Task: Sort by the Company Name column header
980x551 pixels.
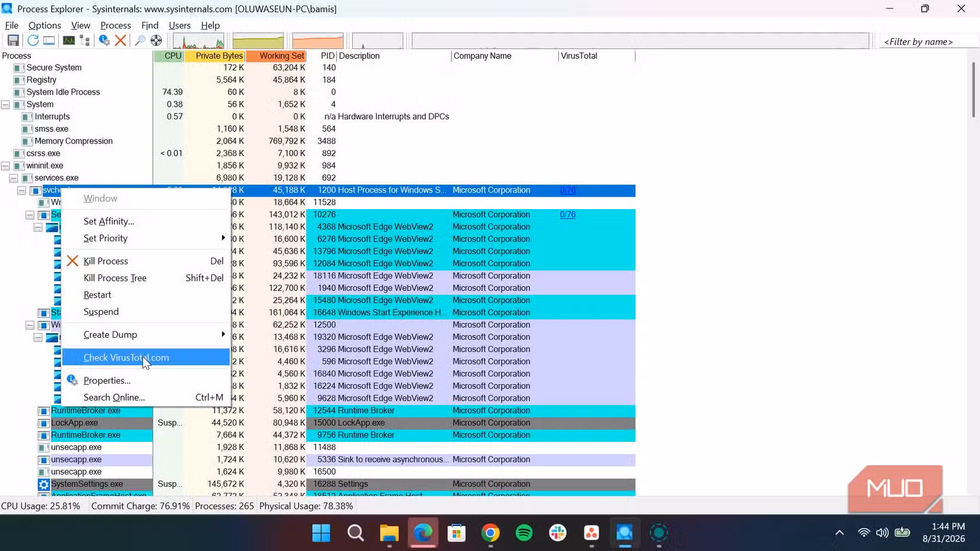Action: (x=505, y=56)
